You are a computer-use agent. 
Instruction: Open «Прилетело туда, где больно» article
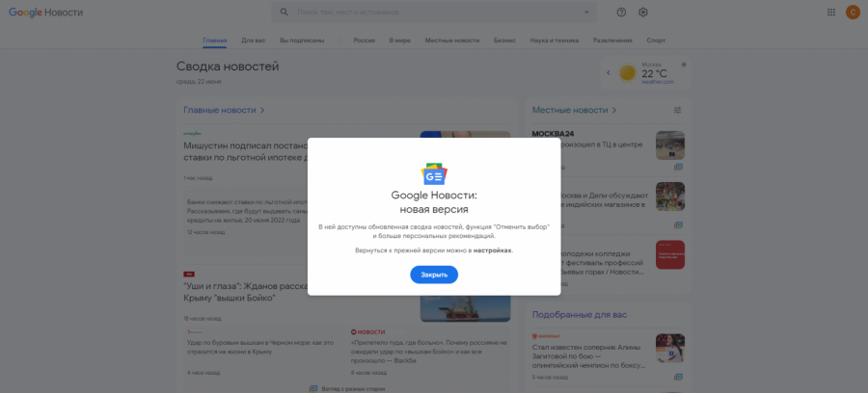pyautogui.click(x=429, y=351)
